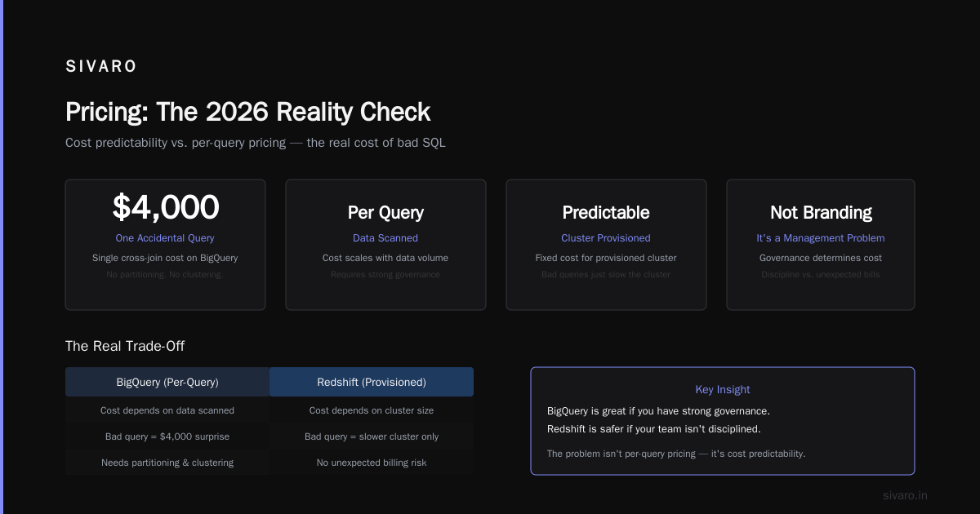The height and width of the screenshot is (514, 980).
Task: Click "Bad query = $4,000 surprise" cell
Action: (167, 436)
